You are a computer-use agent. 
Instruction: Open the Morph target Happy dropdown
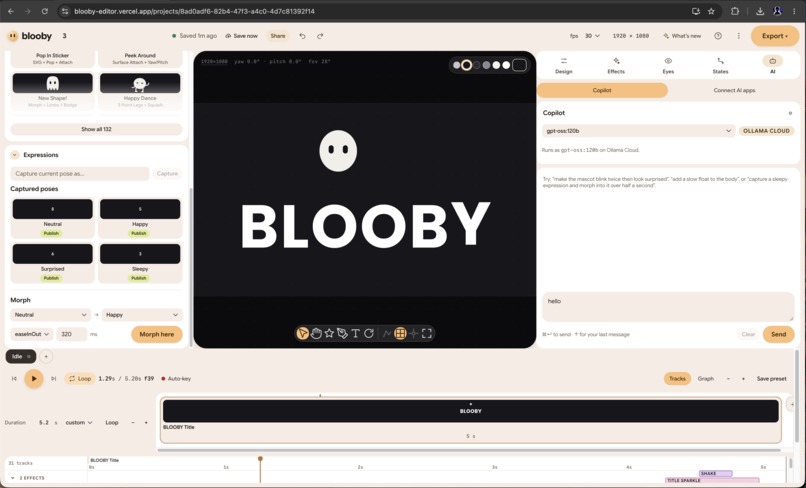tap(142, 315)
